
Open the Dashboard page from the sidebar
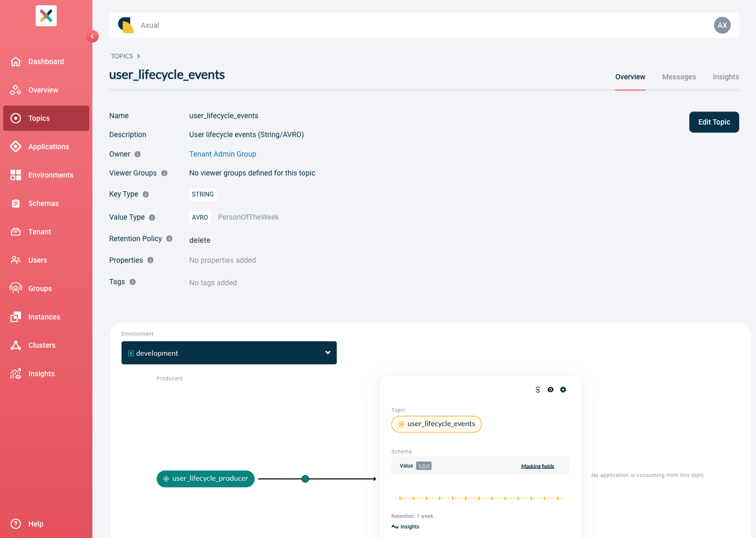click(46, 61)
